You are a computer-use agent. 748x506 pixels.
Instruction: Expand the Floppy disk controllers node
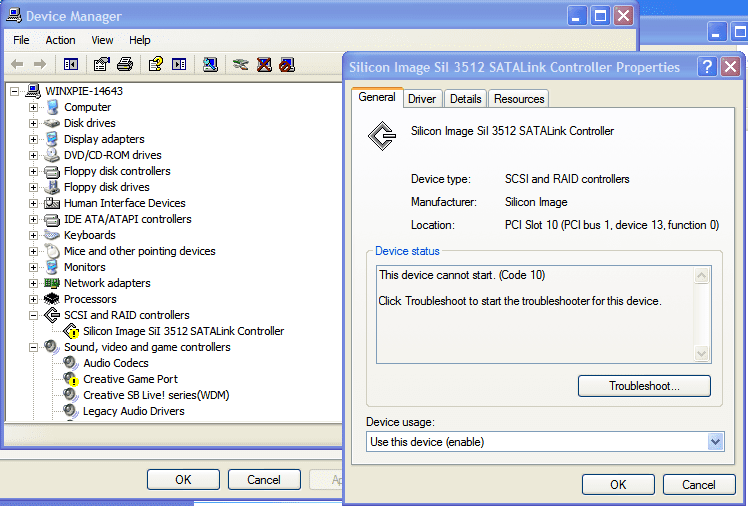[33, 171]
